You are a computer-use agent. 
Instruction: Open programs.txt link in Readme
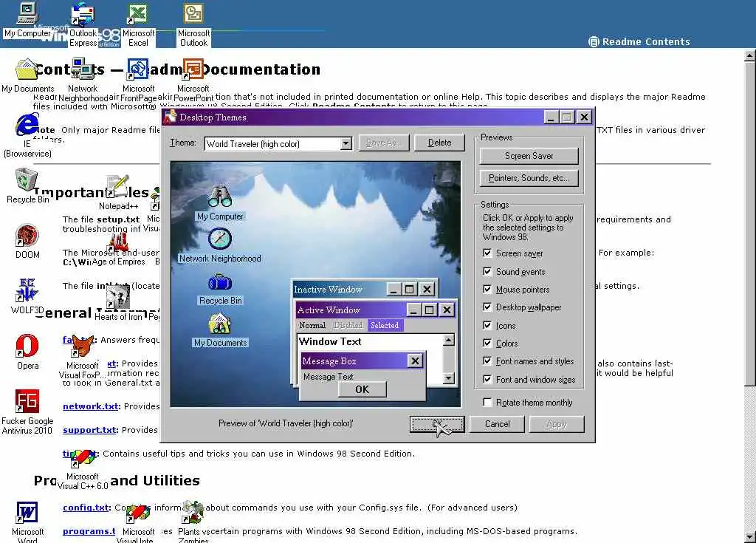click(x=89, y=531)
